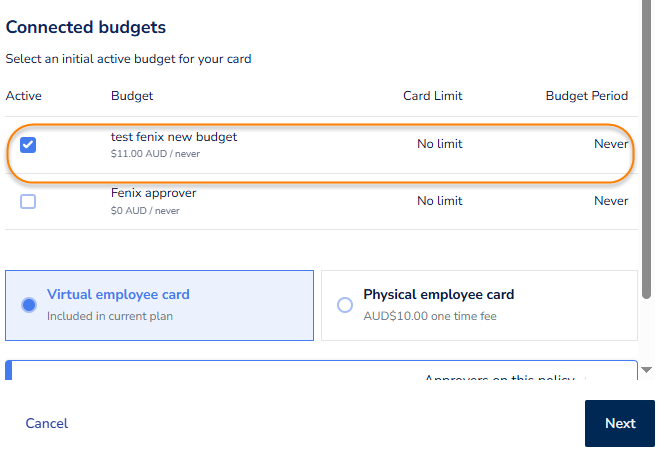Click the Active column header
The image size is (665, 459).
tap(24, 96)
